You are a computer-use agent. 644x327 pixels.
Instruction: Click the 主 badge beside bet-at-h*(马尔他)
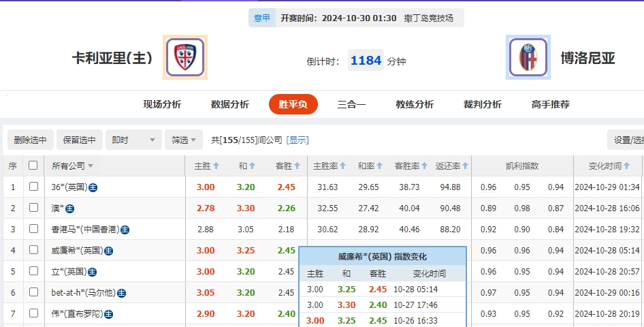tap(121, 293)
